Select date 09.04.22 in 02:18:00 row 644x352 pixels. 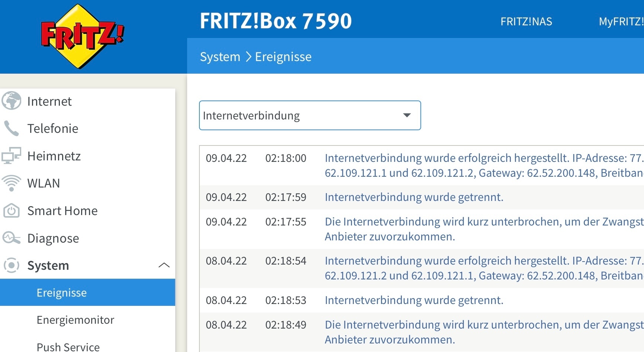(x=226, y=158)
